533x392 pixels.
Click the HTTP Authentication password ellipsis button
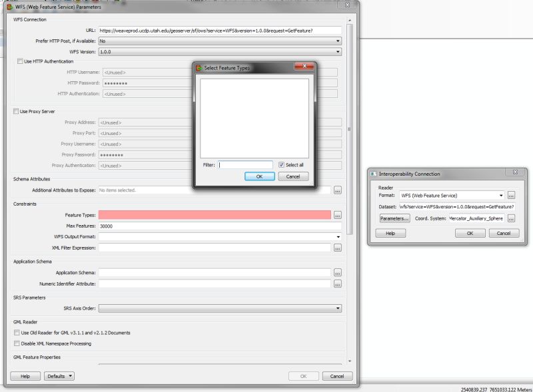pos(338,83)
